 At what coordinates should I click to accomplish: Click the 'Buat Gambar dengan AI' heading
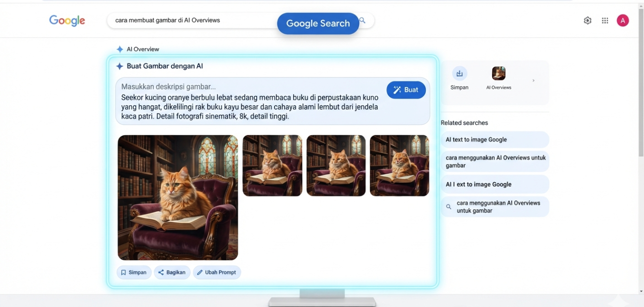165,66
